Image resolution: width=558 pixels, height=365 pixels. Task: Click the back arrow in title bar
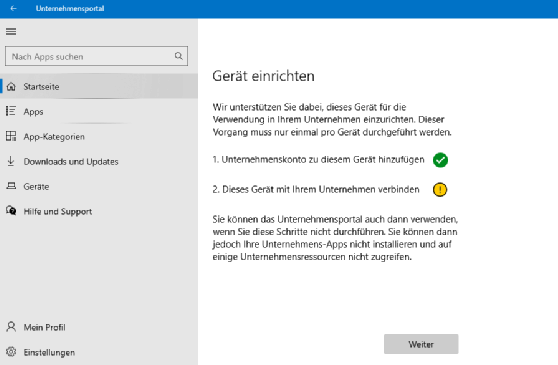click(14, 8)
